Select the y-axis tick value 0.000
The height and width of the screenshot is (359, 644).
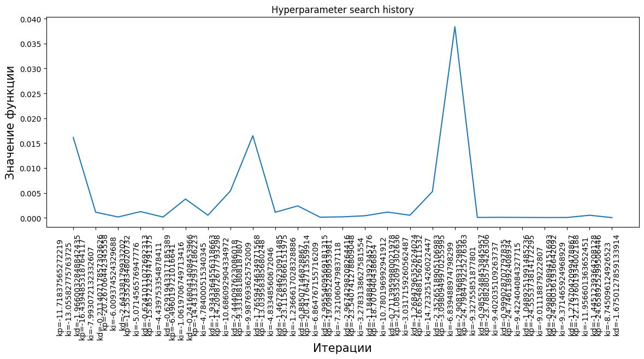[31, 218]
